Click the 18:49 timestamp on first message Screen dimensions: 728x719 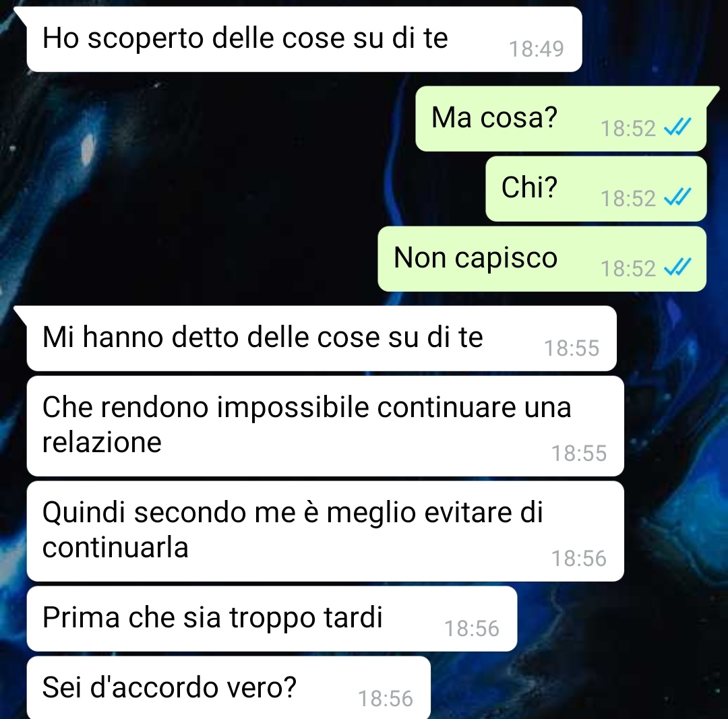[537, 49]
